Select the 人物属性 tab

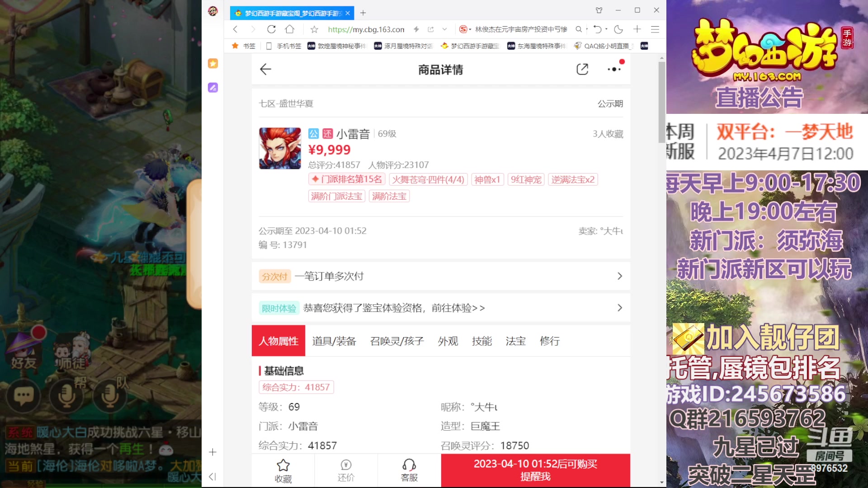[278, 341]
